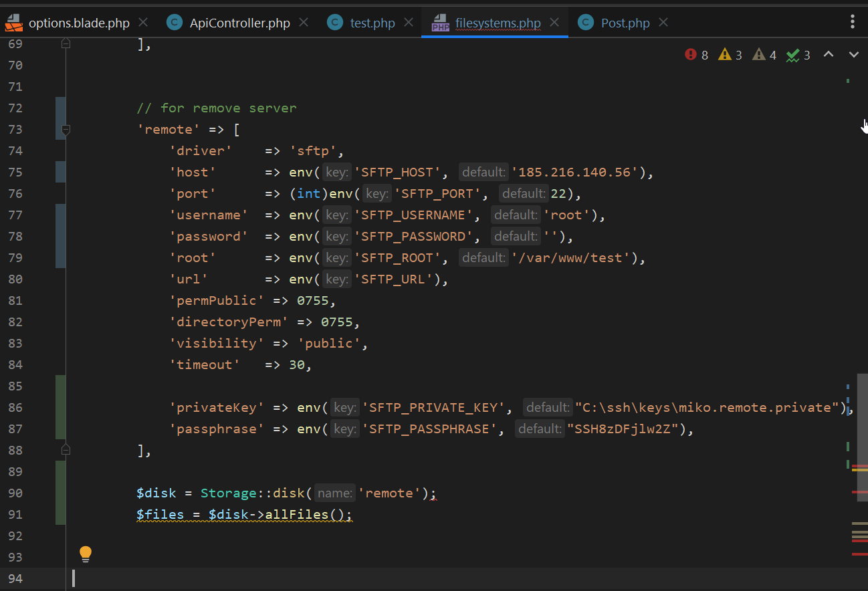Click the "SSH8zDFjlw2Z" passphrase default
The height and width of the screenshot is (591, 868).
point(623,429)
